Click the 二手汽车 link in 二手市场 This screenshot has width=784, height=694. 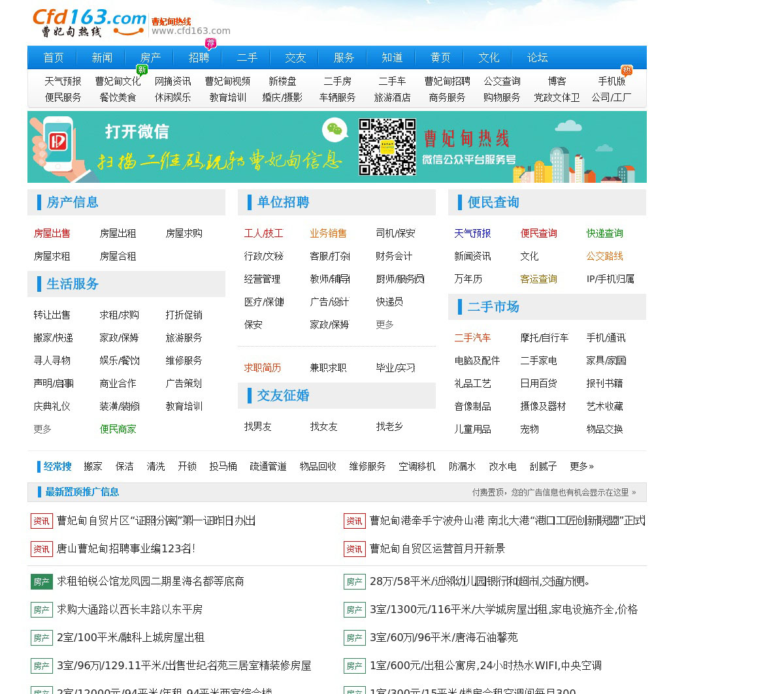coord(472,338)
